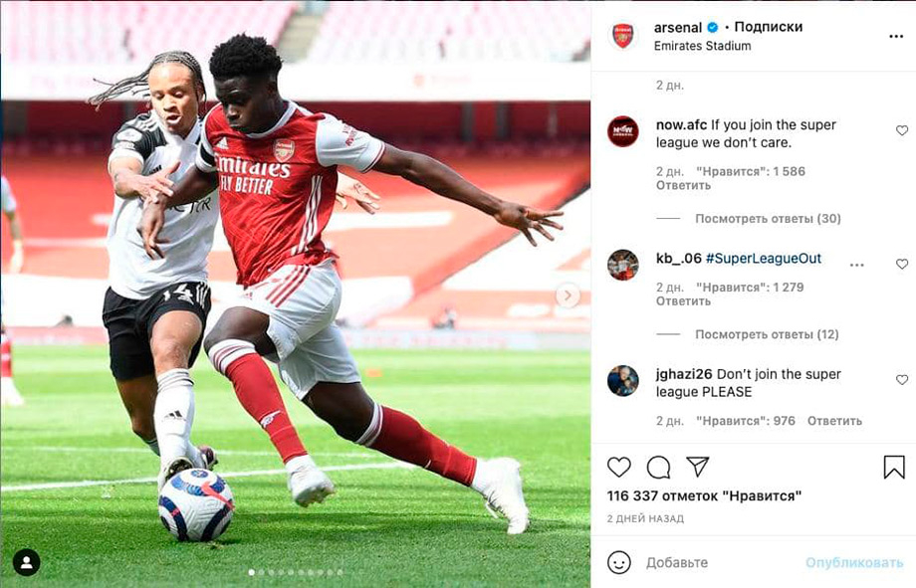Save post with bookmark icon
The image size is (916, 588).
(894, 468)
